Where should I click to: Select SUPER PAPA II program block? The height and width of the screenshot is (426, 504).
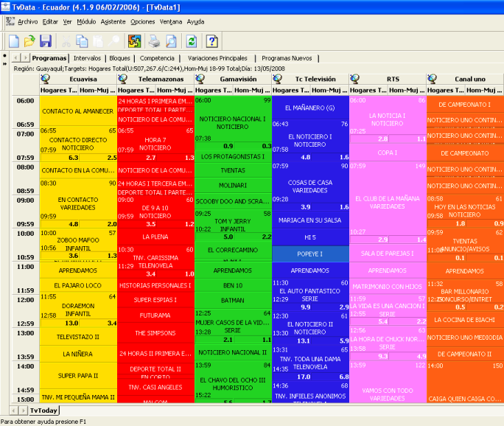tap(78, 376)
